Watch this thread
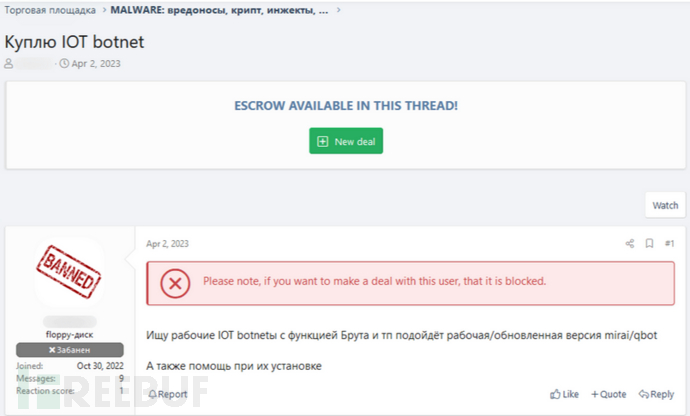This screenshot has width=690, height=416. 665,205
